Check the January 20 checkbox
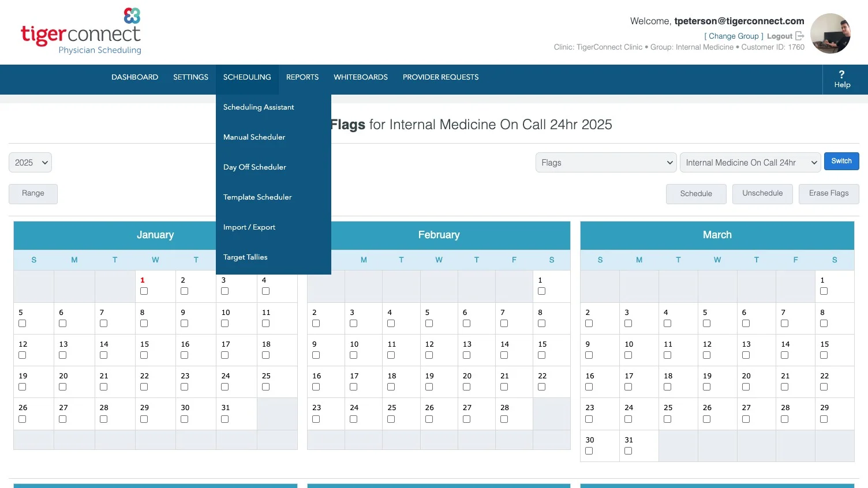Screen dimensions: 868x488 click(x=62, y=387)
